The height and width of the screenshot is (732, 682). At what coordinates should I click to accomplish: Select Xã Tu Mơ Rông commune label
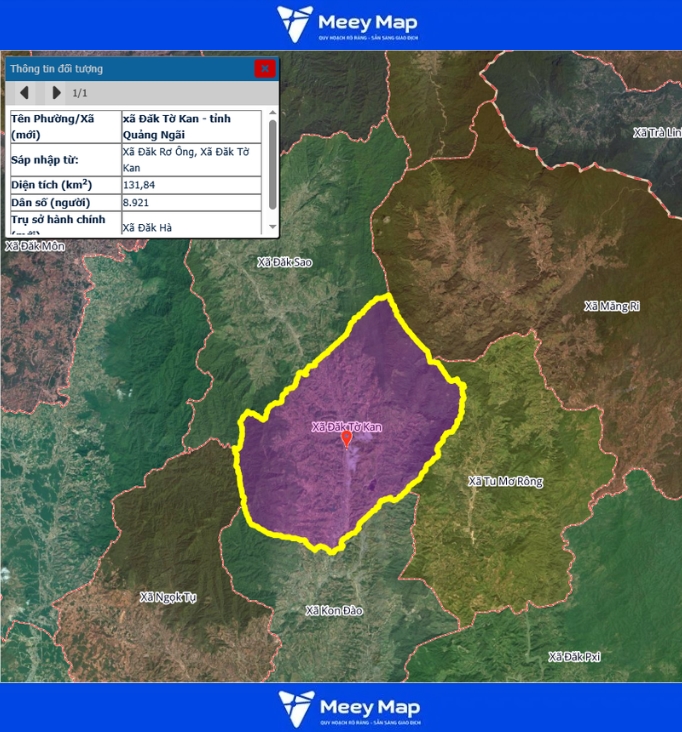pyautogui.click(x=505, y=482)
